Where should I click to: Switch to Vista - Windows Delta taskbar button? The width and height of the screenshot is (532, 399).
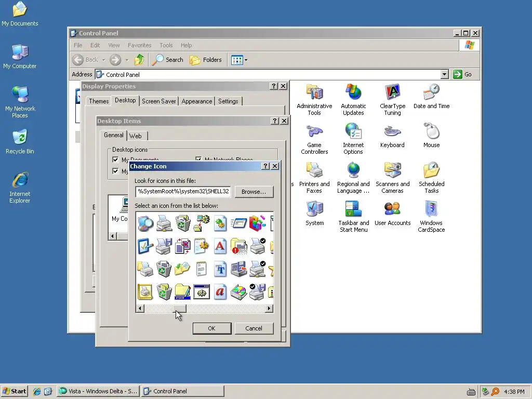coord(98,391)
